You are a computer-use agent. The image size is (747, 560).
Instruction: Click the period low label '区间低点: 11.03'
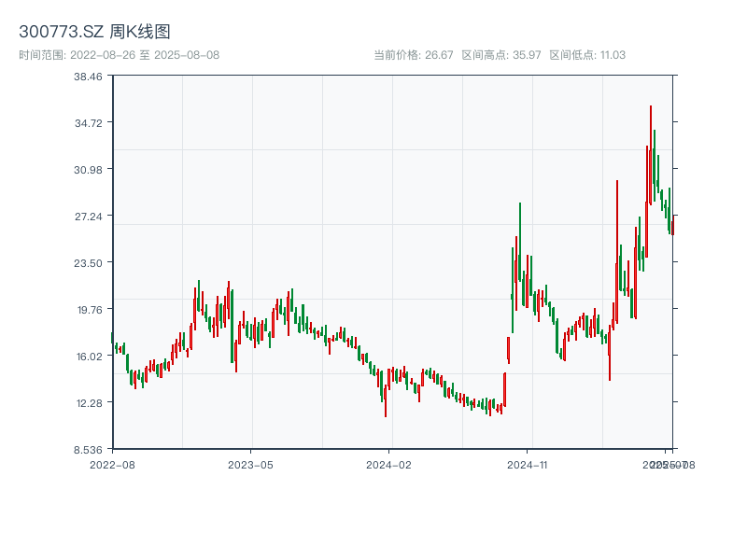587,55
